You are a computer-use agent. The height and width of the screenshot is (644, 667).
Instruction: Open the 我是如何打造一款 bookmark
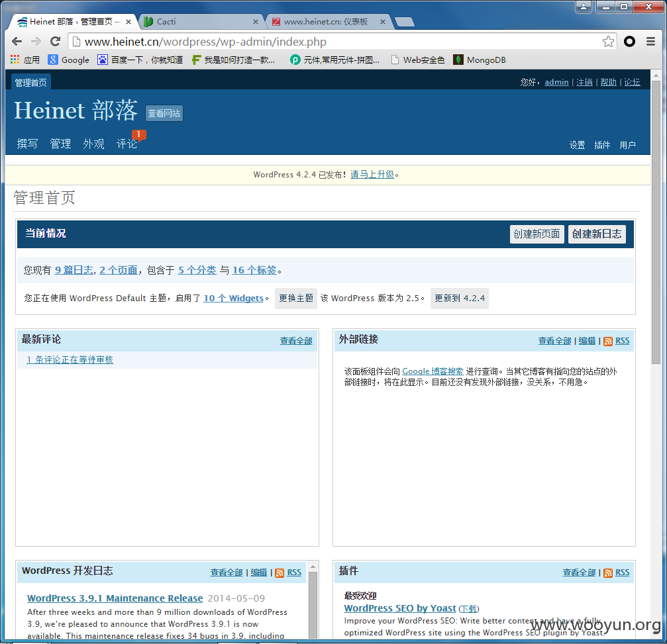234,60
